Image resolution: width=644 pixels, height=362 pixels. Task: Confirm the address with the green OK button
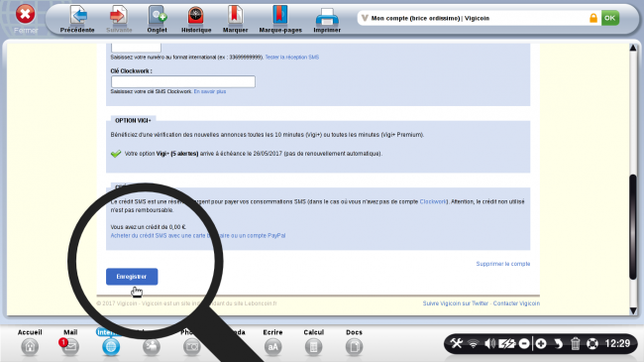(x=610, y=18)
